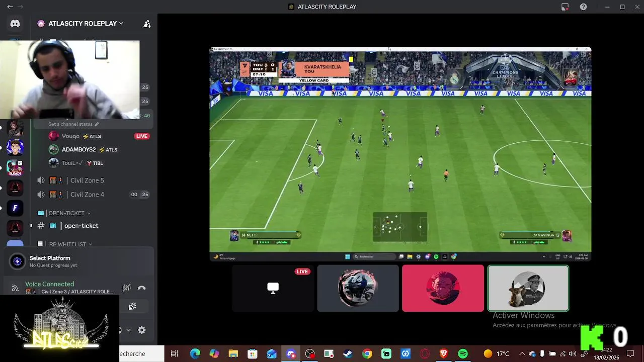The height and width of the screenshot is (362, 644).
Task: Click the LIVE badge next to Yougo
Action: click(142, 136)
